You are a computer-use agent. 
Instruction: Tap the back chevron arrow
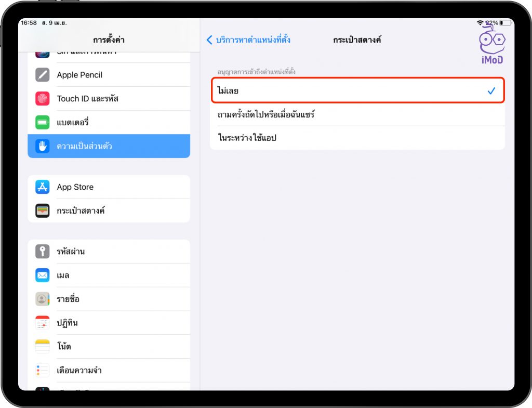[x=209, y=40]
